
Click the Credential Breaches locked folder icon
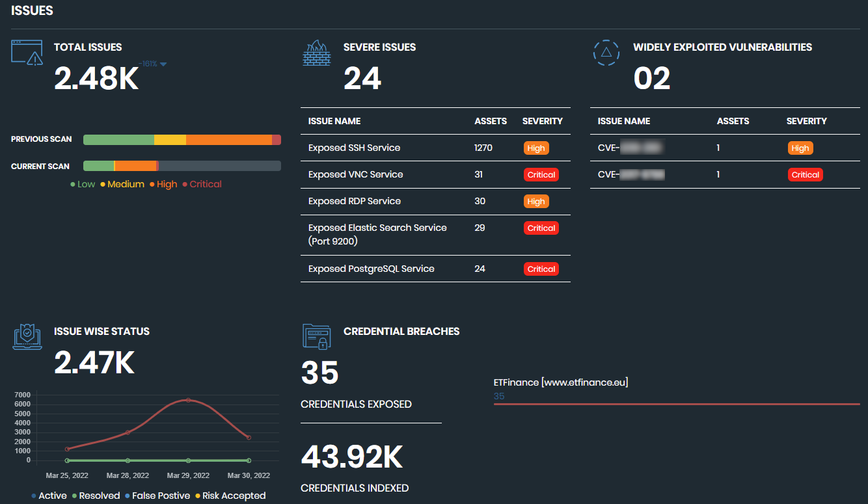coord(317,337)
